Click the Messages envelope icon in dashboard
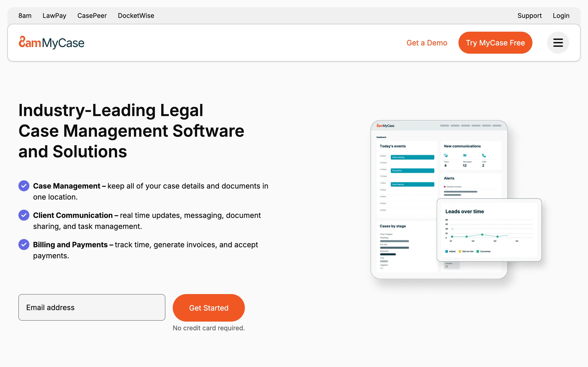The width and height of the screenshot is (588, 367). 465,156
